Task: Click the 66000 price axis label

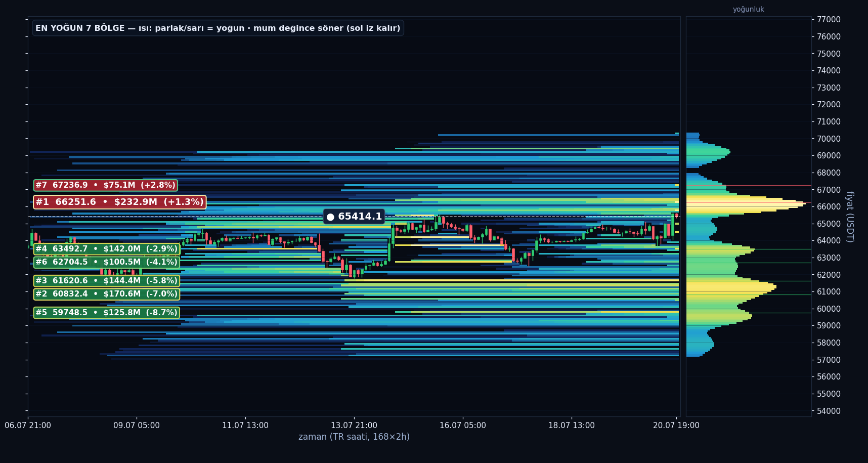Action: point(828,207)
